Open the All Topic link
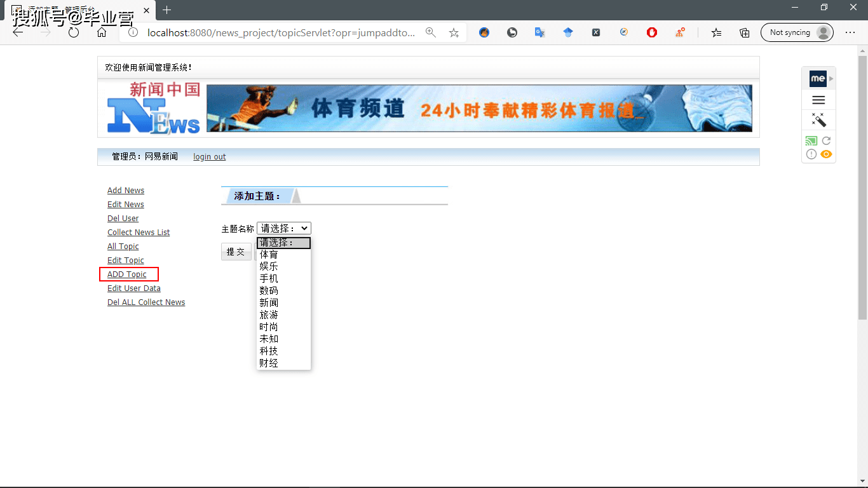This screenshot has width=868, height=488. [x=123, y=247]
